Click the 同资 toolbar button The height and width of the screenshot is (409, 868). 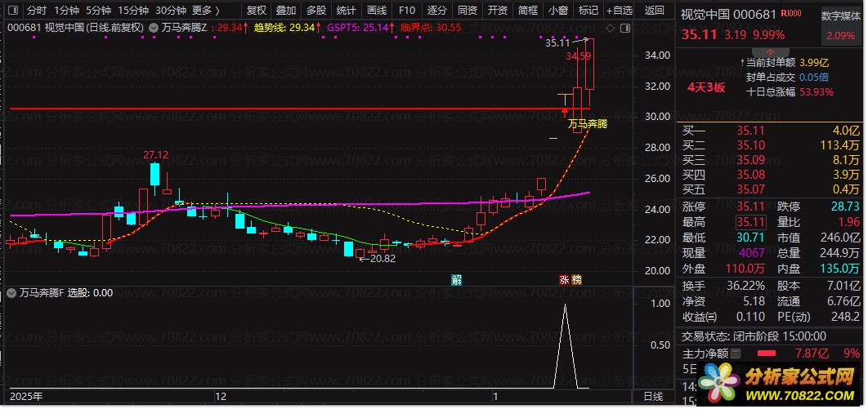(468, 10)
